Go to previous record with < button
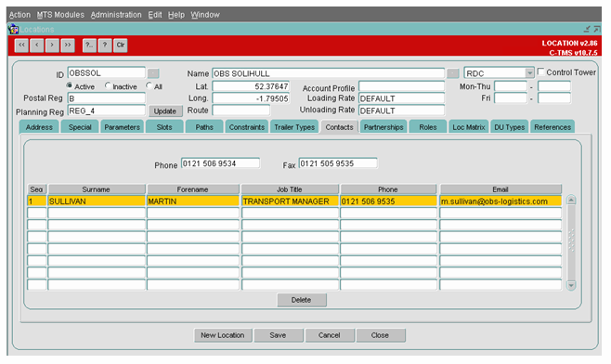The image size is (611, 364). click(37, 45)
